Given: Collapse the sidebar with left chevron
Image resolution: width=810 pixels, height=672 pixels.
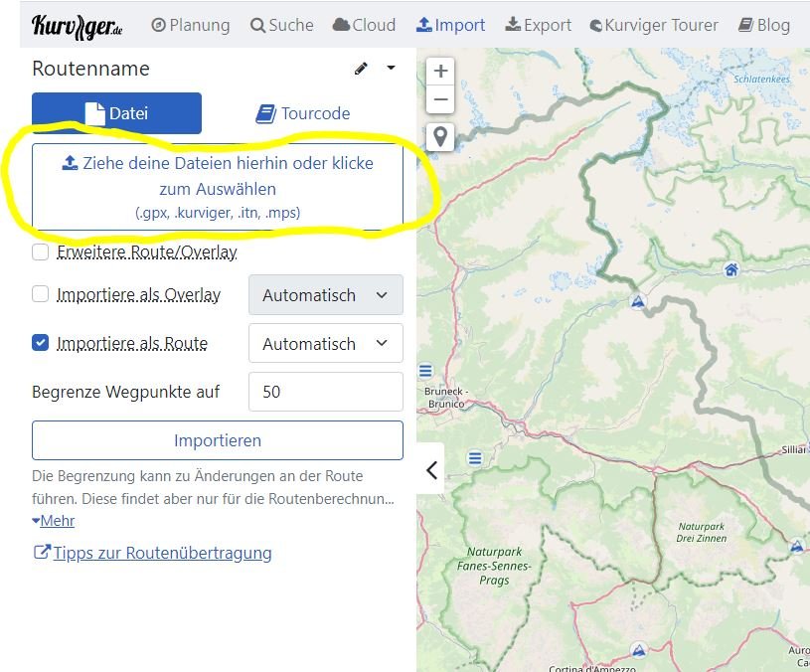Looking at the screenshot, I should point(431,470).
